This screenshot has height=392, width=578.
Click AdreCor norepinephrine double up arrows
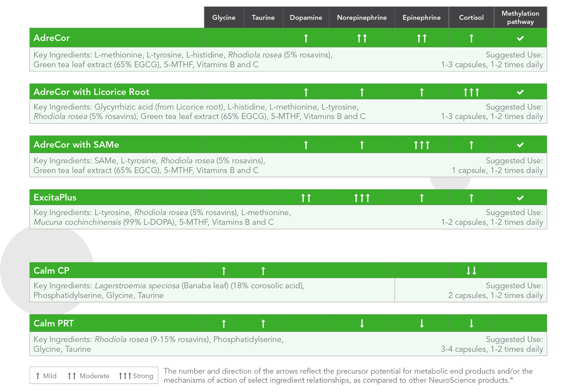point(362,38)
